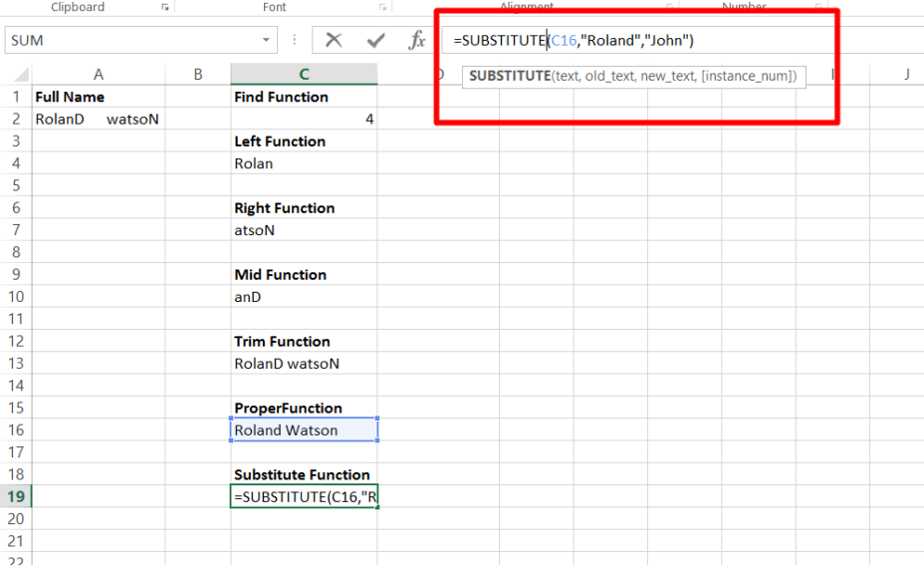The width and height of the screenshot is (924, 565).
Task: Select row 16 header
Action: click(16, 430)
